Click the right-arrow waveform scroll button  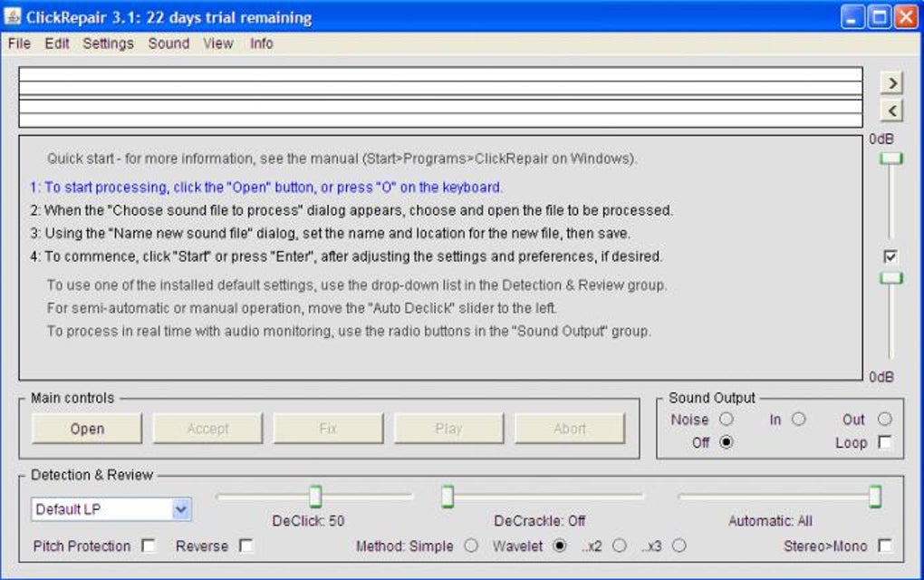click(x=893, y=83)
